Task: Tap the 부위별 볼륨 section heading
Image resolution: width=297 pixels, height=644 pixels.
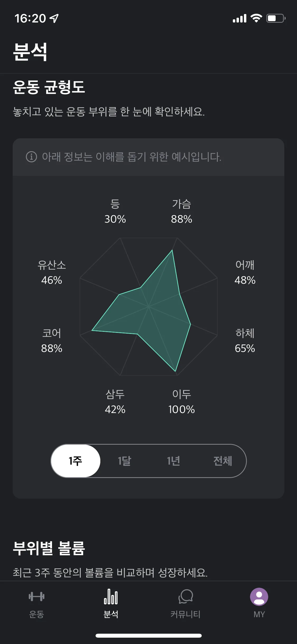Action: 49,548
